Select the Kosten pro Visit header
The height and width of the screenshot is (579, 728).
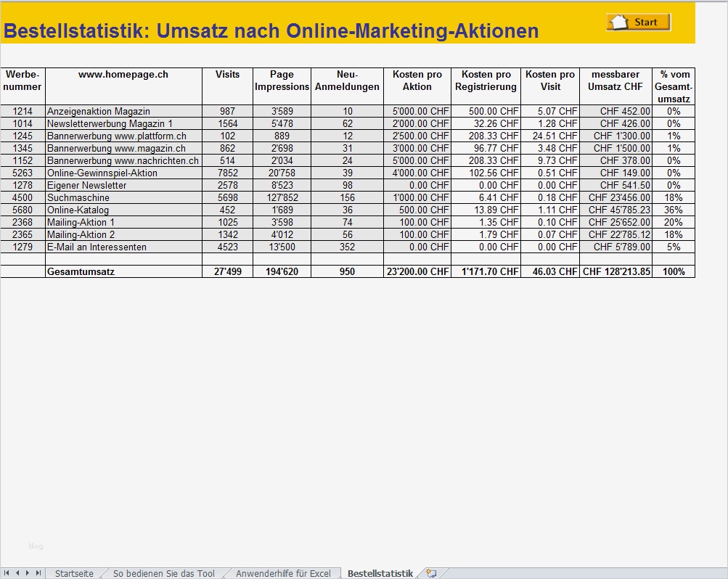tap(550, 86)
